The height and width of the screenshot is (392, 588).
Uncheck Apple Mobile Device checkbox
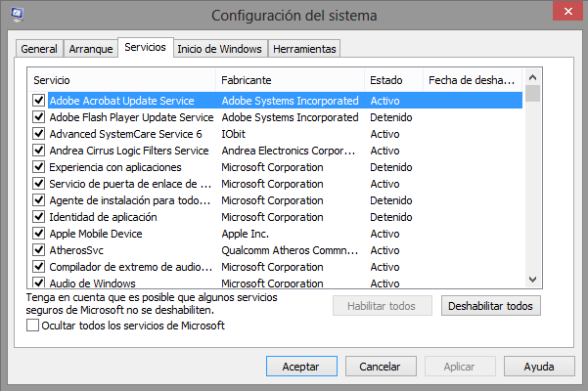click(x=38, y=233)
